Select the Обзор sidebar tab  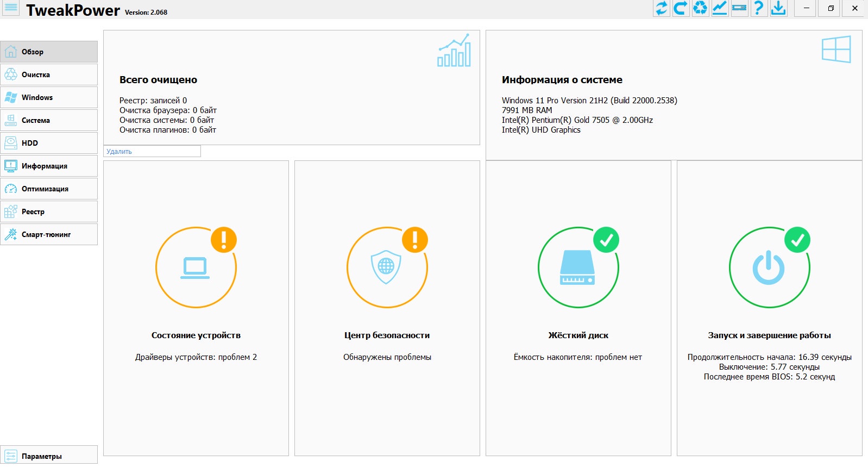(x=49, y=52)
